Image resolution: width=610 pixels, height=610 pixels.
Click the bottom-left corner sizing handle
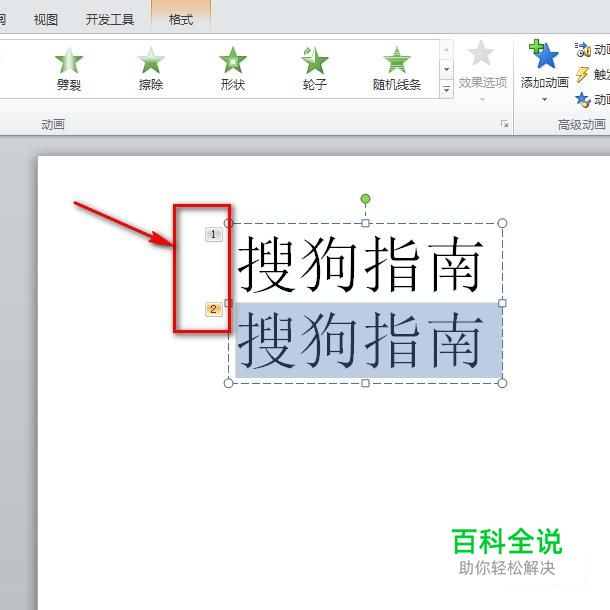[x=229, y=383]
